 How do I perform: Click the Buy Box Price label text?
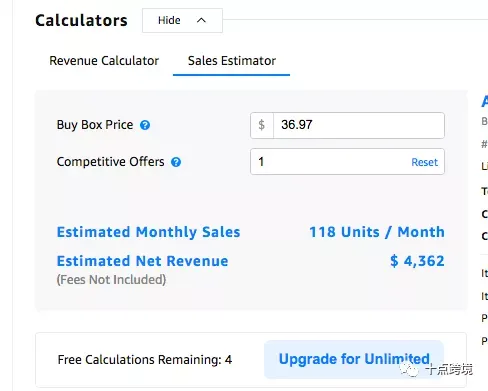(x=95, y=125)
